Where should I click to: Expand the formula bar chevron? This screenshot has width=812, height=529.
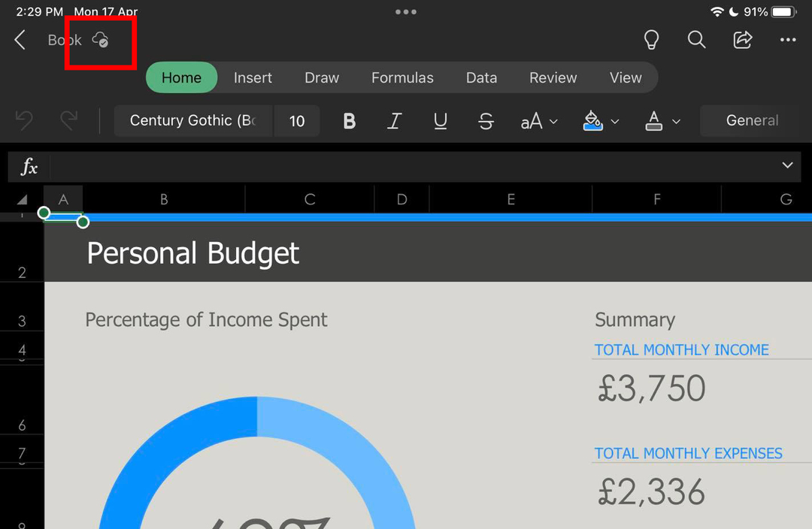[787, 165]
